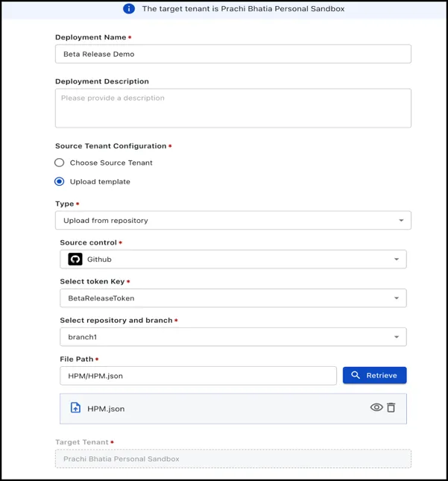This screenshot has height=481, width=448.
Task: Click the Select repository and branch label
Action: tap(116, 320)
